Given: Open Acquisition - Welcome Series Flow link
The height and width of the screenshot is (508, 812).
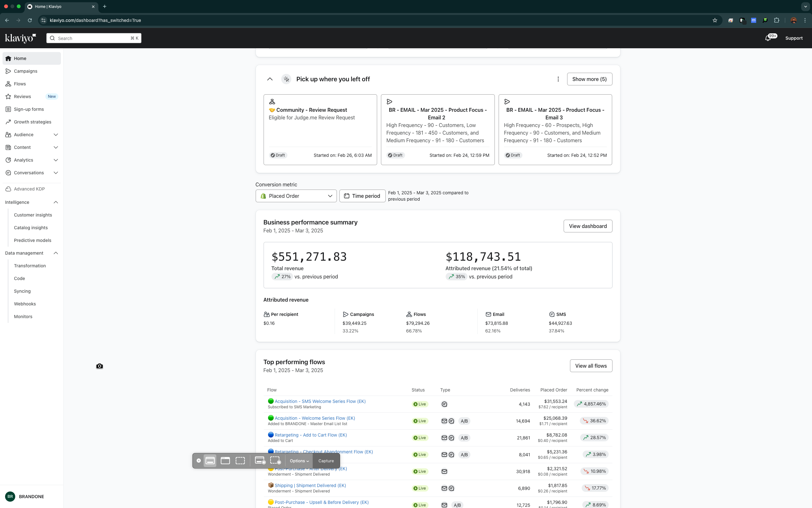Looking at the screenshot, I should 314,418.
